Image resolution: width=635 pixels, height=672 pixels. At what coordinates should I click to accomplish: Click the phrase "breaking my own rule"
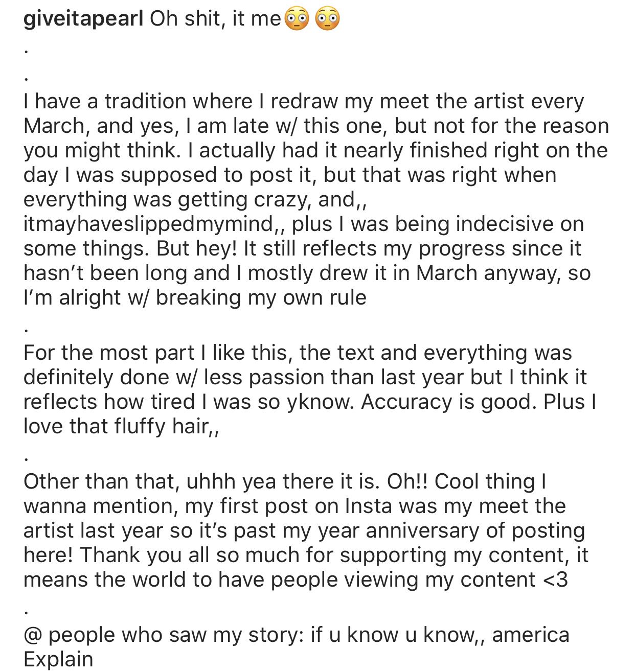click(261, 297)
